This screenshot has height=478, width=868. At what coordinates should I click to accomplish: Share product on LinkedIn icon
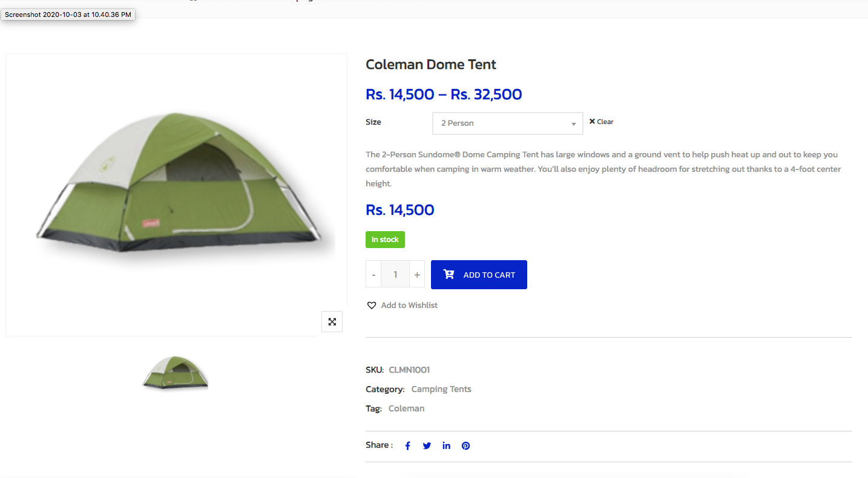click(446, 446)
